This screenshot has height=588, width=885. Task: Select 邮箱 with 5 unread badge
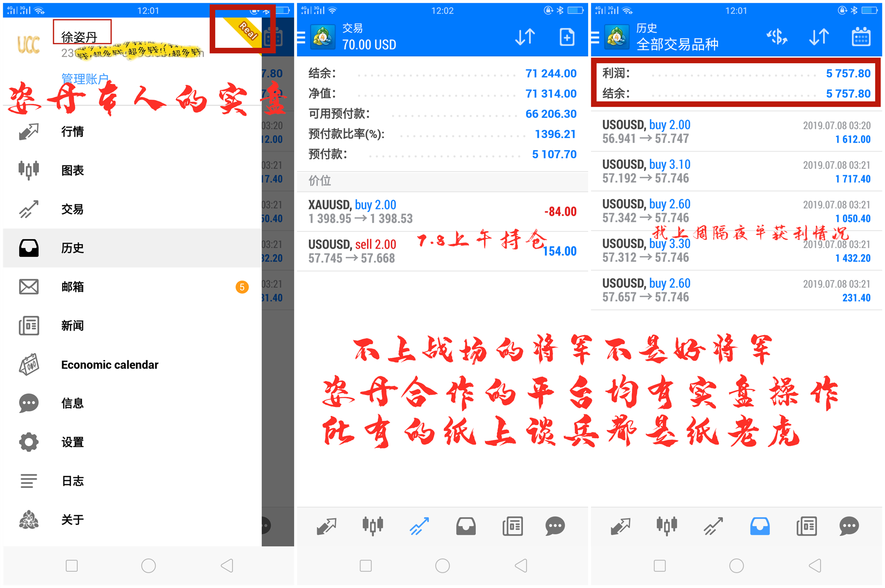click(73, 287)
